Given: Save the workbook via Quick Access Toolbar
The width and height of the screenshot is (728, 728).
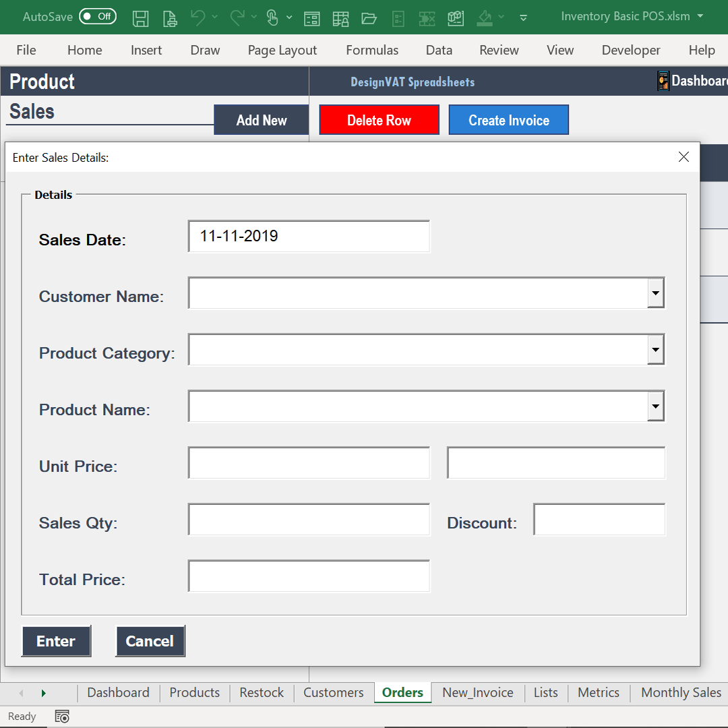Looking at the screenshot, I should click(141, 18).
